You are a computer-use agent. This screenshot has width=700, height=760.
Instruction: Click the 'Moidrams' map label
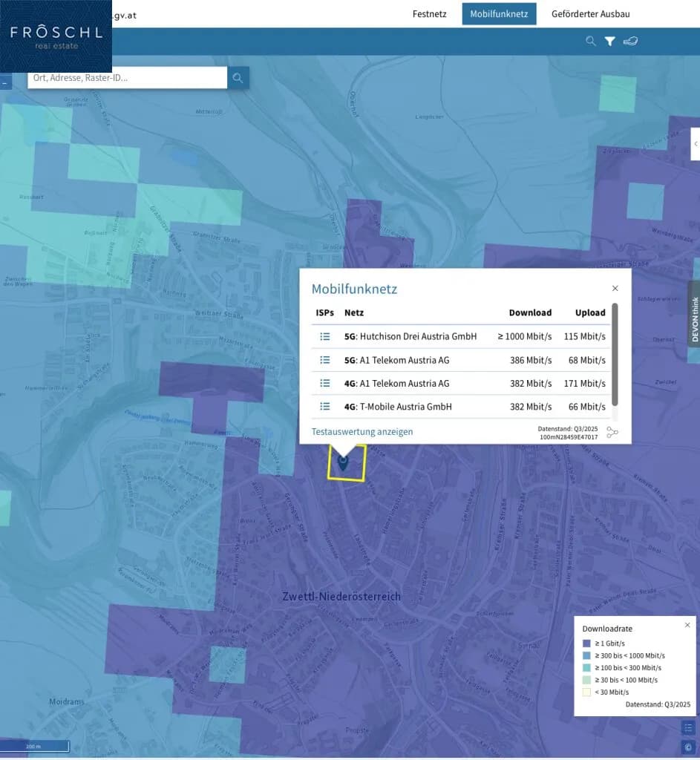(67, 702)
